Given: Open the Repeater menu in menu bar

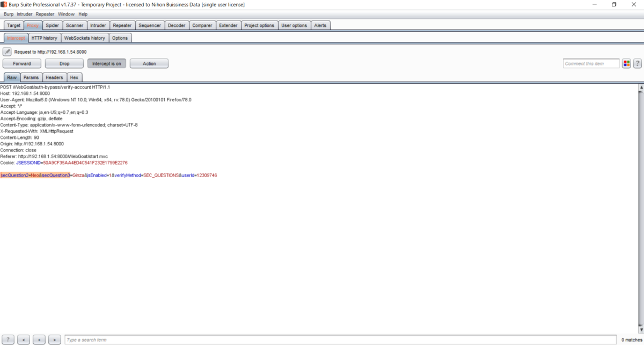Looking at the screenshot, I should (x=45, y=14).
